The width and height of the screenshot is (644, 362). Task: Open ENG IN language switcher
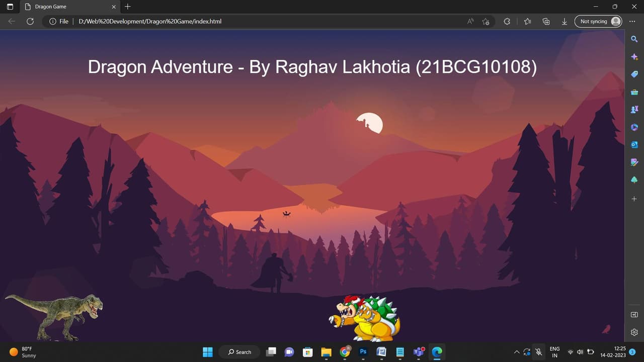click(x=554, y=352)
